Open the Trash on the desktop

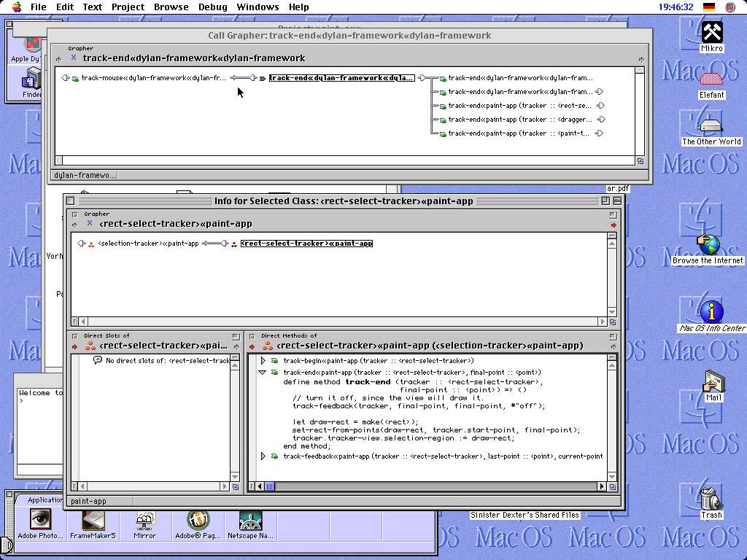[x=710, y=500]
